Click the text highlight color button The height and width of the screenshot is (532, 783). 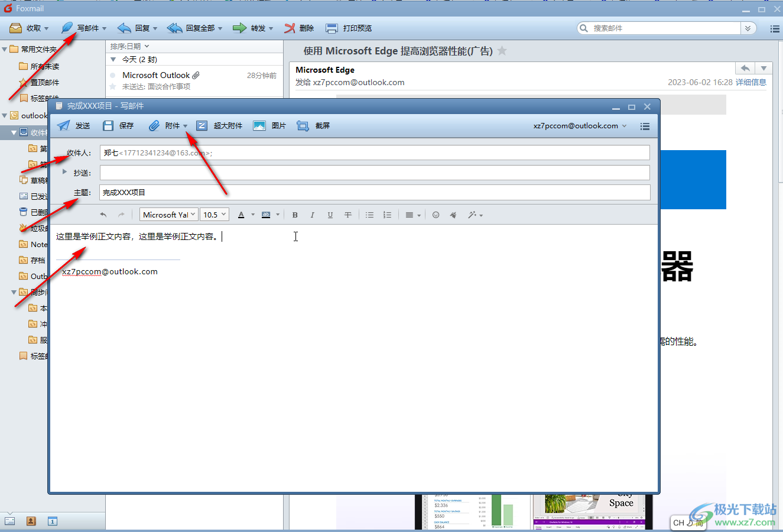(266, 215)
